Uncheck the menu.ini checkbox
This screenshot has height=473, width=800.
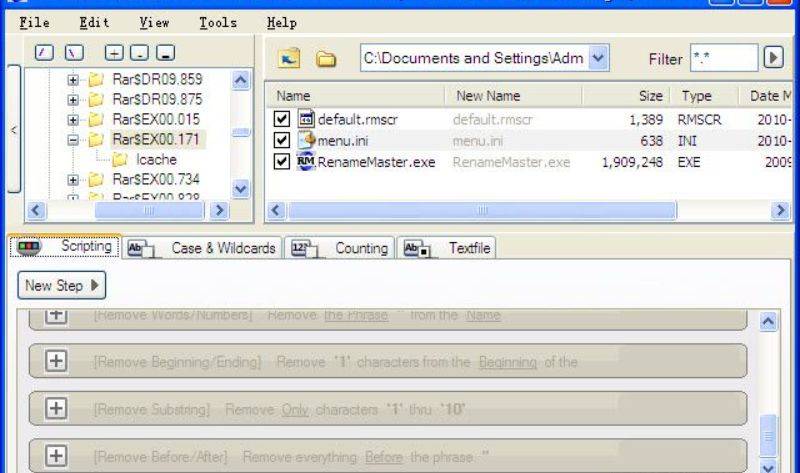[282, 140]
